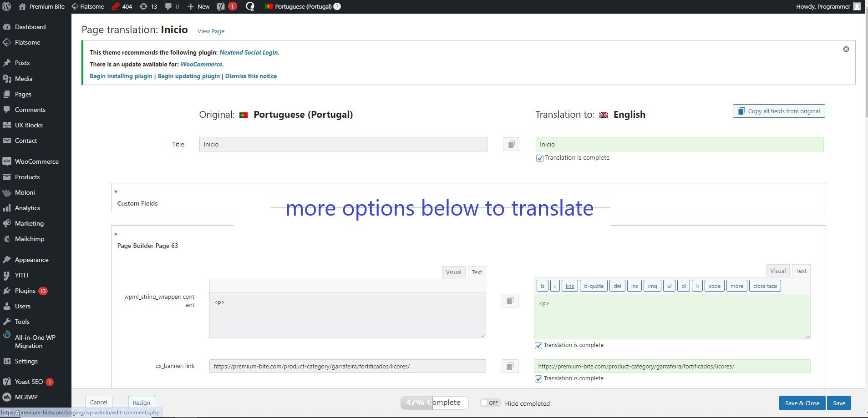Copy ux_banner link from original
Viewport: 868px width, 418px height.
coord(510,366)
